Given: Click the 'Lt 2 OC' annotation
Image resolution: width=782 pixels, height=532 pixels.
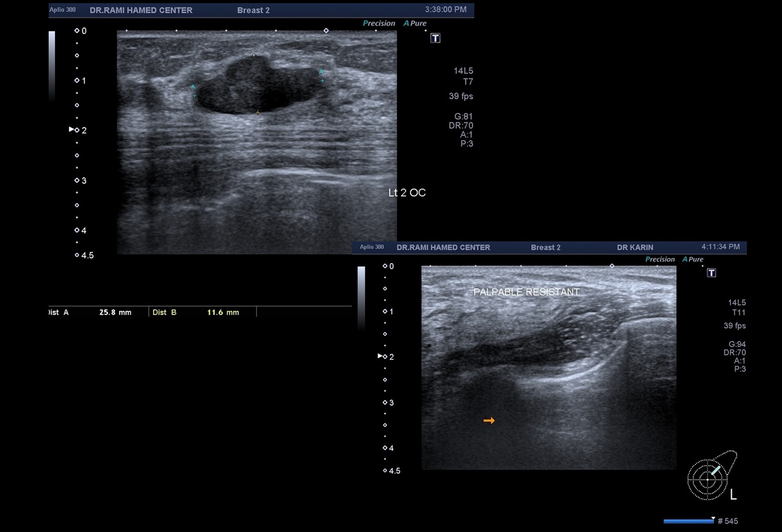Looking at the screenshot, I should 407,193.
